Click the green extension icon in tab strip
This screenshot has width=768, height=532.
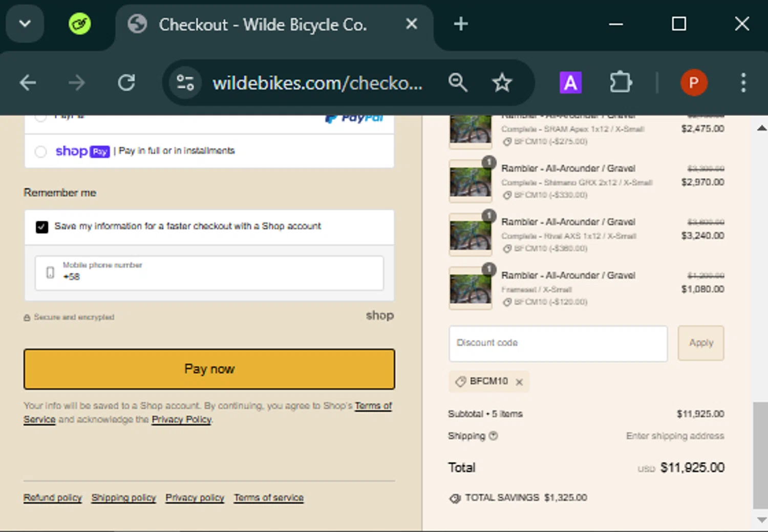[79, 24]
